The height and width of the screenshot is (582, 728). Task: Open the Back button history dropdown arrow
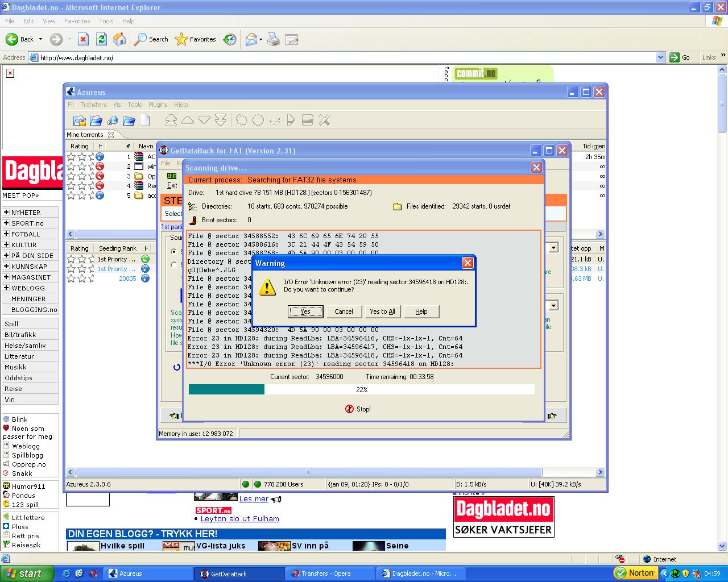40,39
